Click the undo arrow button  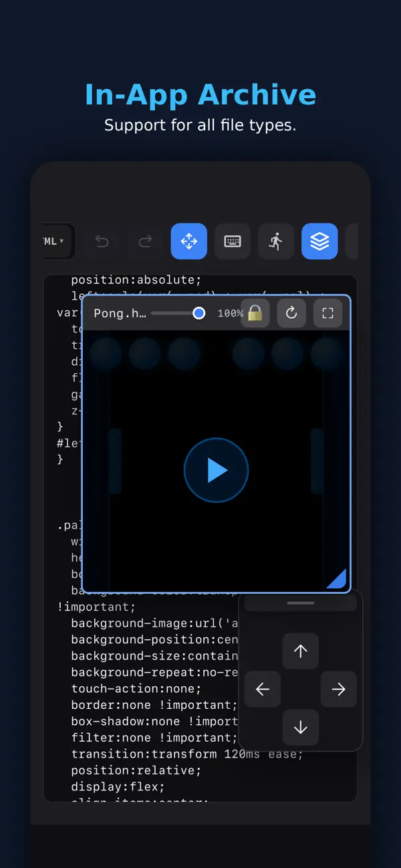point(102,241)
